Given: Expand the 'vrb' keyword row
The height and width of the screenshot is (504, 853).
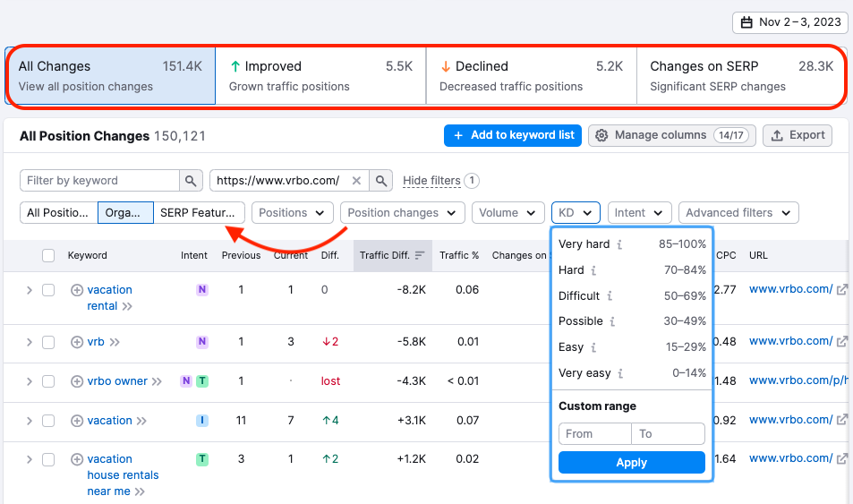Looking at the screenshot, I should tap(29, 342).
